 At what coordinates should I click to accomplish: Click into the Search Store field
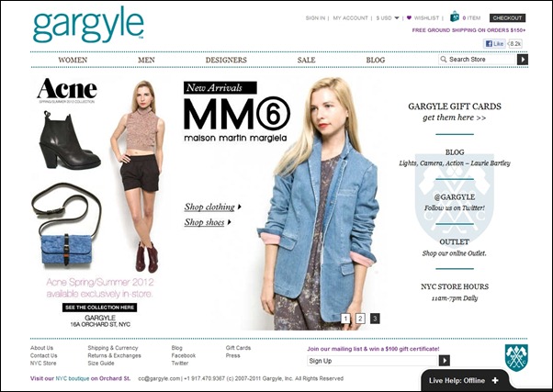(x=478, y=60)
